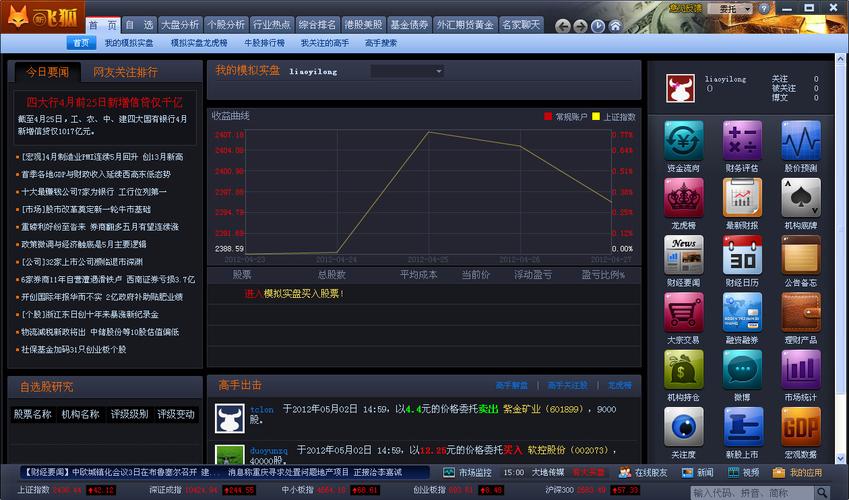Switch to the 网友关注排行 tab
Image resolution: width=849 pixels, height=500 pixels.
pyautogui.click(x=126, y=72)
